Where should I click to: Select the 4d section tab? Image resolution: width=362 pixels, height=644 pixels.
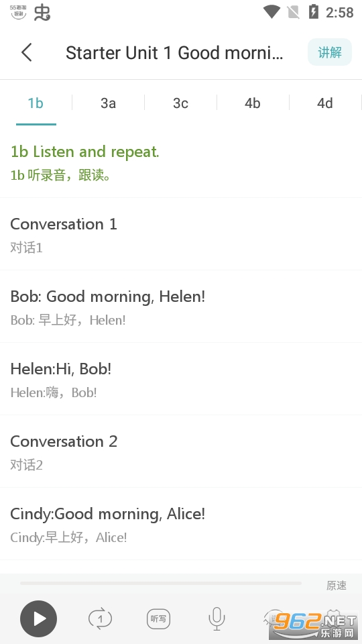(x=324, y=103)
